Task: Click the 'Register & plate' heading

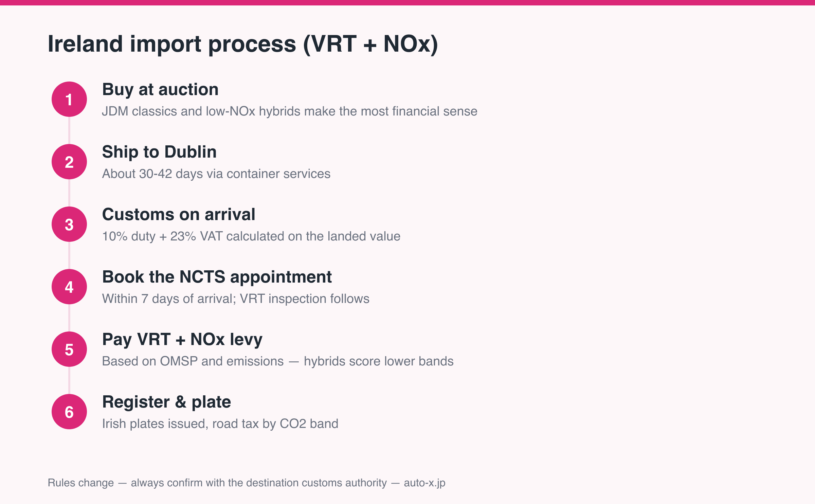Action: click(167, 402)
